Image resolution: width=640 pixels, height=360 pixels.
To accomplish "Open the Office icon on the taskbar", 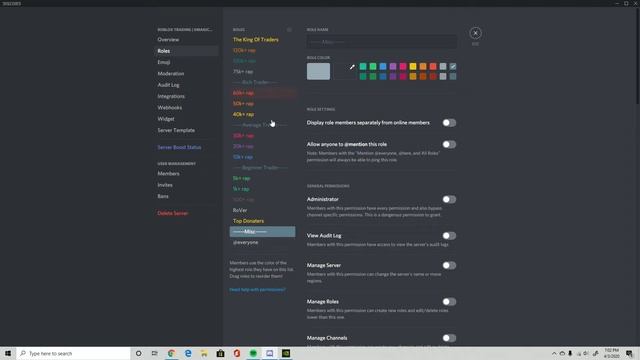I will (x=237, y=353).
